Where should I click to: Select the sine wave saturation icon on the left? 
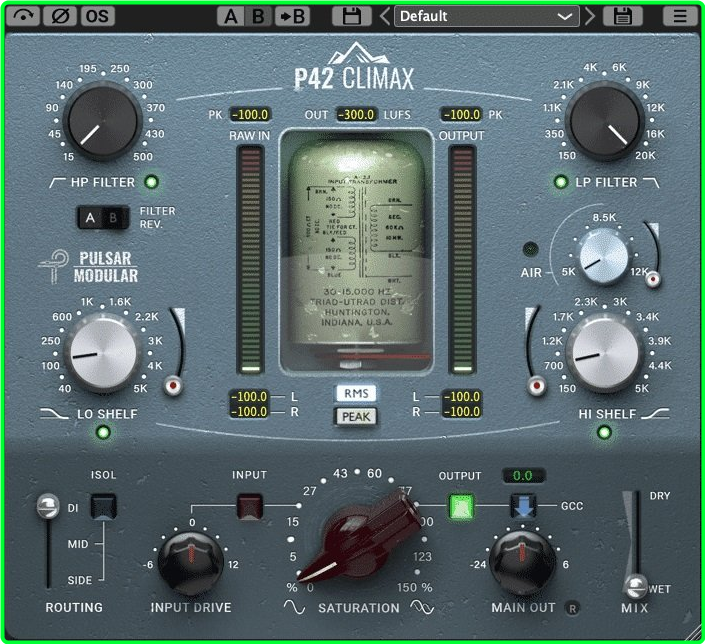[x=294, y=608]
